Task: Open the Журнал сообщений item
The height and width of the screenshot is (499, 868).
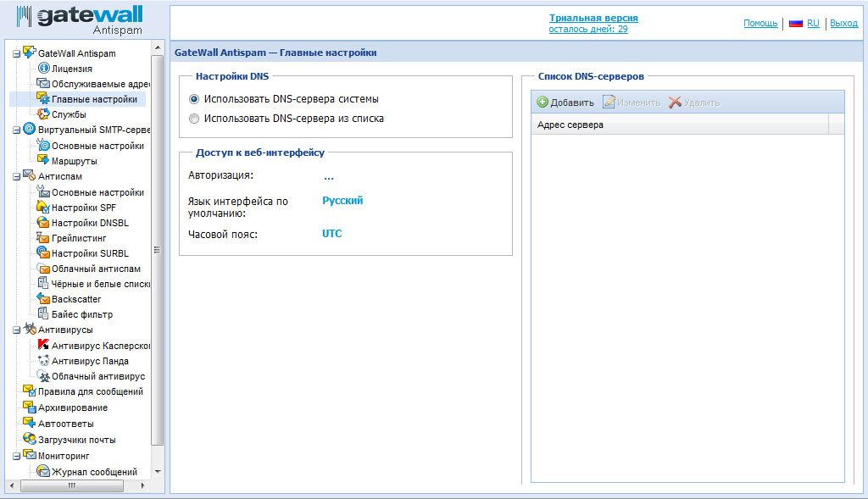Action: click(x=94, y=471)
